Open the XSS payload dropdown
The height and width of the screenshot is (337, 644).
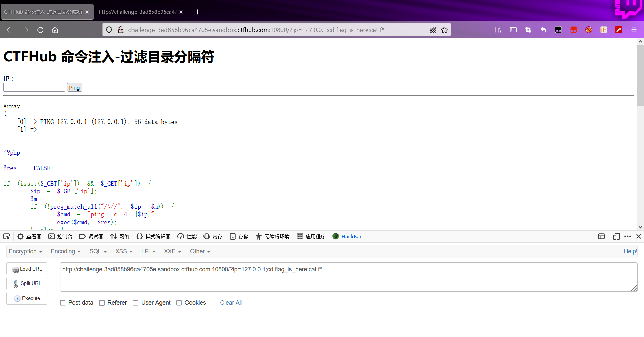point(123,251)
